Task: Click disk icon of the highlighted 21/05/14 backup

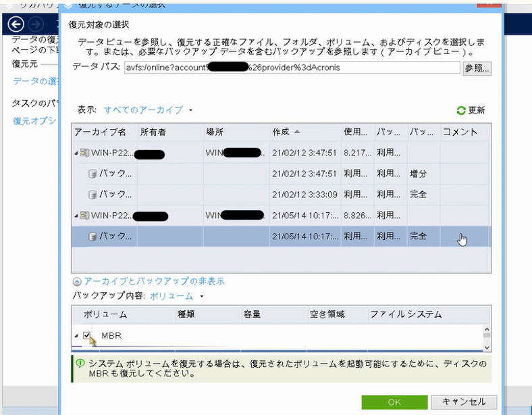Action: coord(92,237)
